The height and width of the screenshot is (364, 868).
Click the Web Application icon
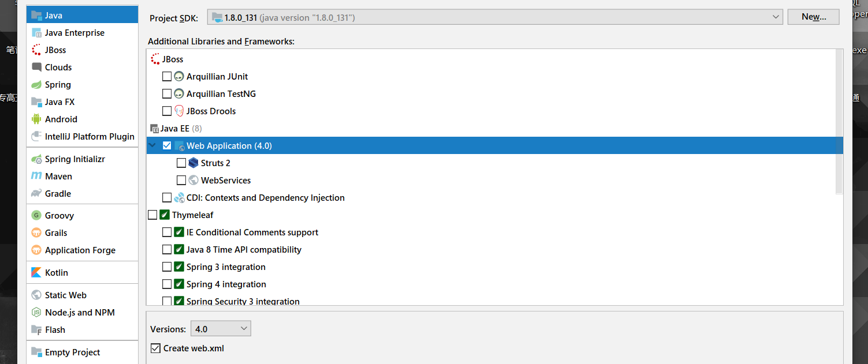point(179,146)
